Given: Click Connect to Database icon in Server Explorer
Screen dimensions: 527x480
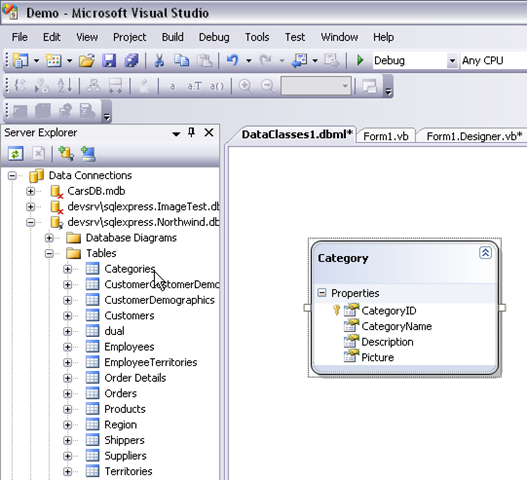Looking at the screenshot, I should click(66, 154).
